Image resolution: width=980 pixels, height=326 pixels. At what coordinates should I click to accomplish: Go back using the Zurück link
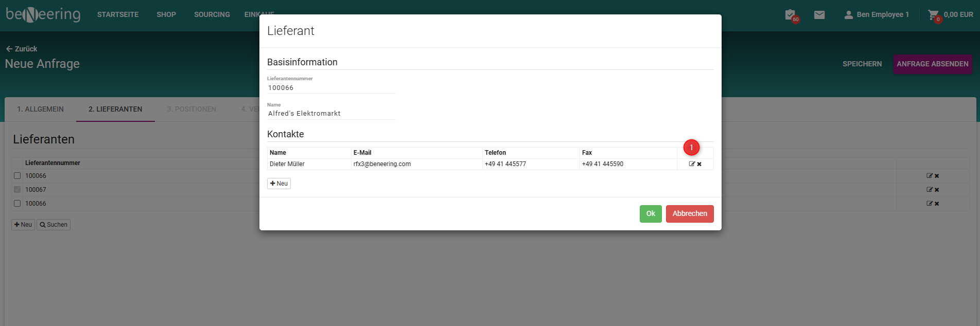pyautogui.click(x=22, y=49)
